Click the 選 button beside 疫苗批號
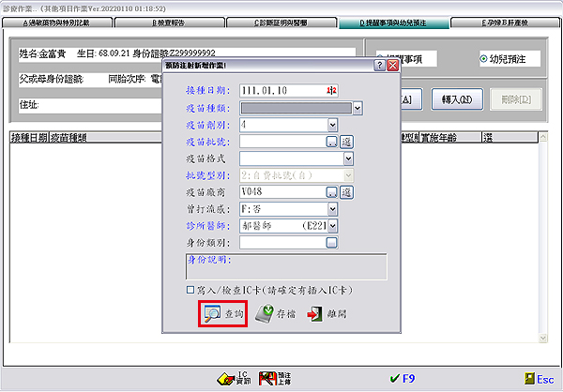This screenshot has width=563, height=392. click(x=346, y=142)
